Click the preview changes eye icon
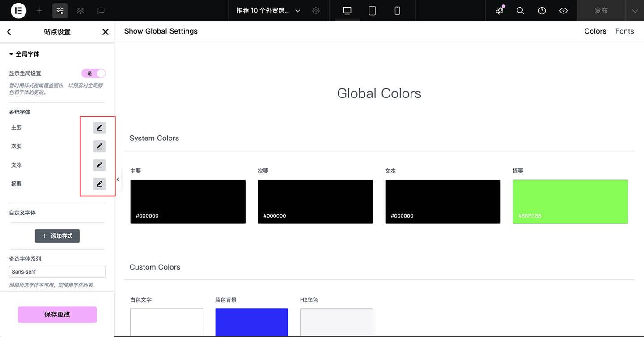 click(563, 11)
